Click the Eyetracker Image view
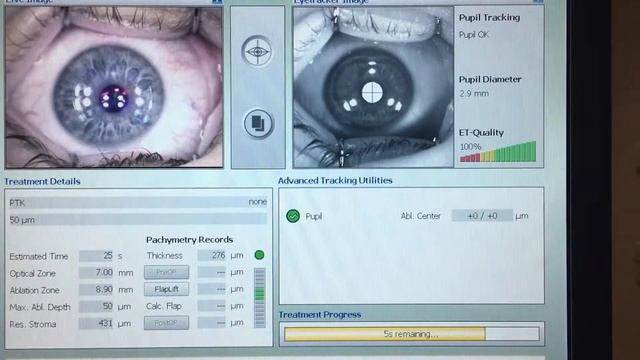640x360 pixels. tap(373, 87)
